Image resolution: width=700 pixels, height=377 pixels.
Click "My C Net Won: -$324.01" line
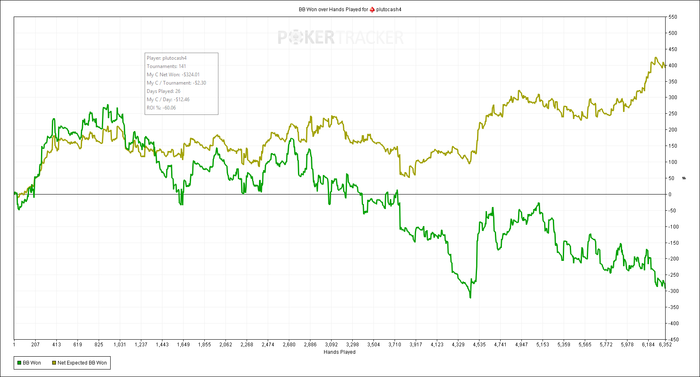click(x=173, y=75)
